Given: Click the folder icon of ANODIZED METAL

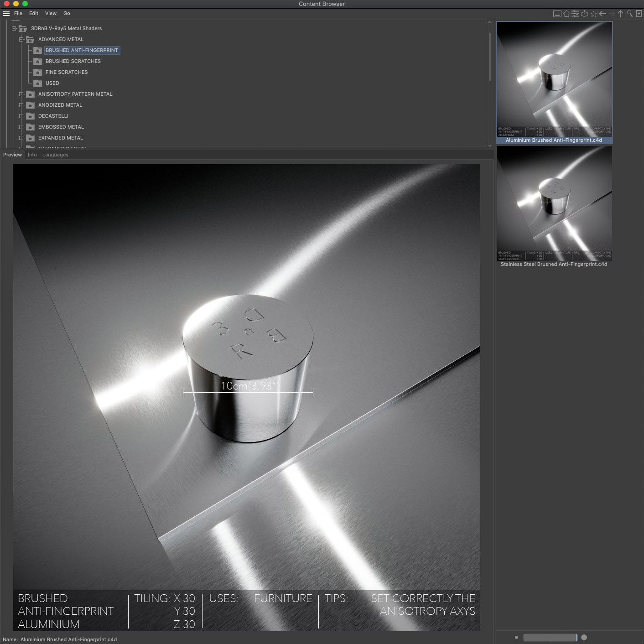Looking at the screenshot, I should 30,105.
